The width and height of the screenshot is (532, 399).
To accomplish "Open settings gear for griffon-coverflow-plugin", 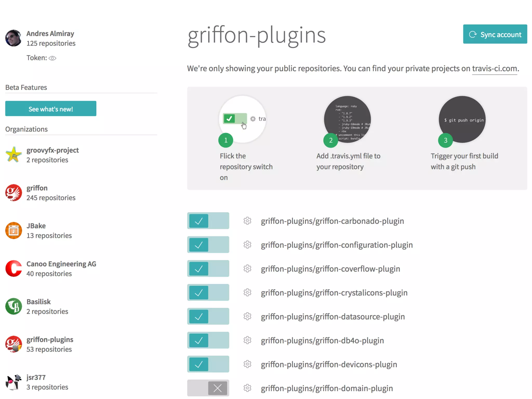I will click(x=247, y=269).
